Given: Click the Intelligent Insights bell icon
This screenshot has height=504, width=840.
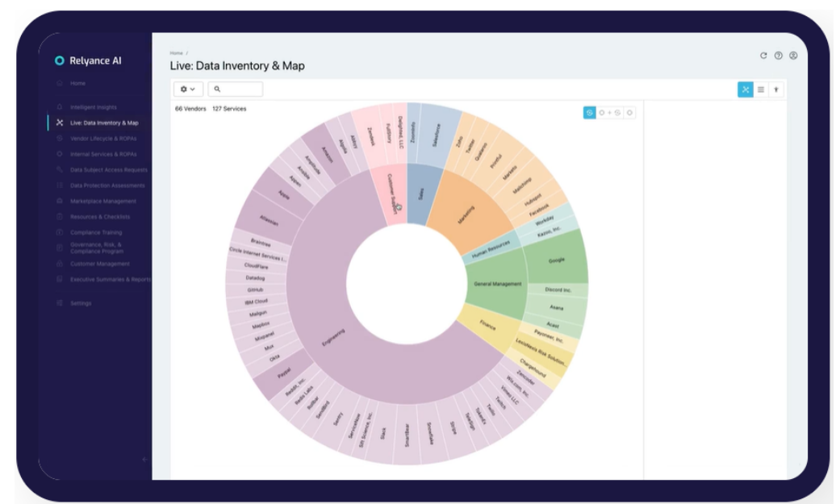Looking at the screenshot, I should coord(60,107).
